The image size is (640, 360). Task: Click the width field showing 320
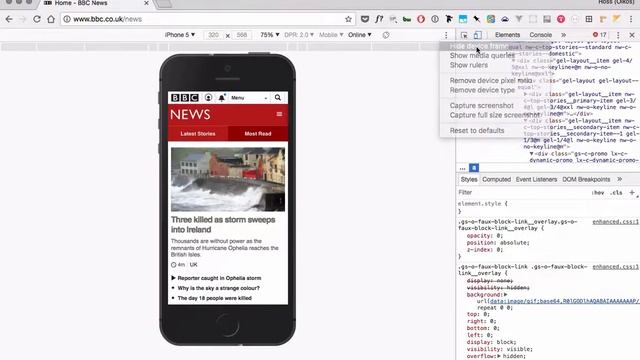pos(213,35)
